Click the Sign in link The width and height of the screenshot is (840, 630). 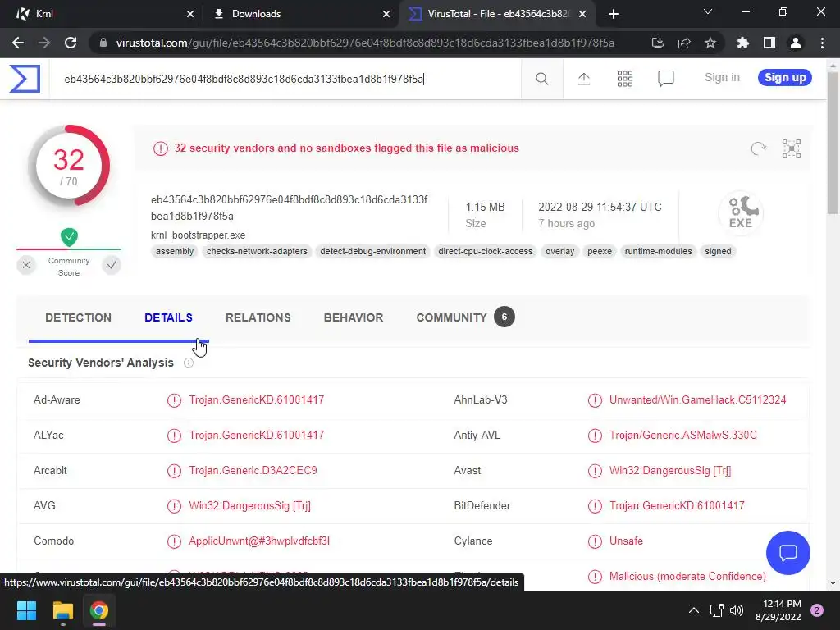(x=722, y=78)
